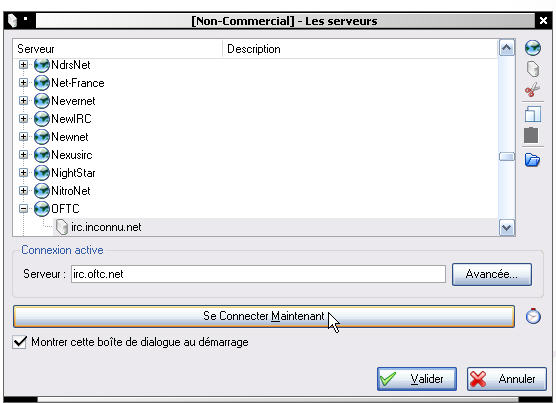Toggle Montrer cette boîte de dialogue checkbox

click(20, 342)
